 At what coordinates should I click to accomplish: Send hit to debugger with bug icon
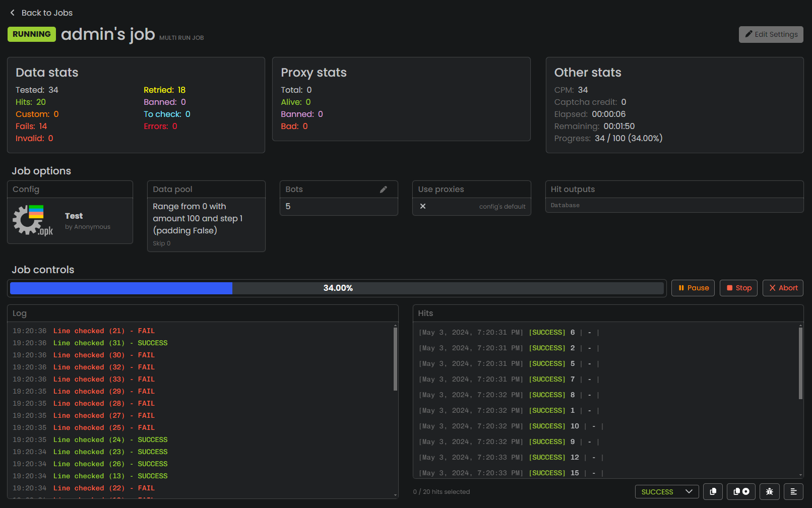[770, 491]
